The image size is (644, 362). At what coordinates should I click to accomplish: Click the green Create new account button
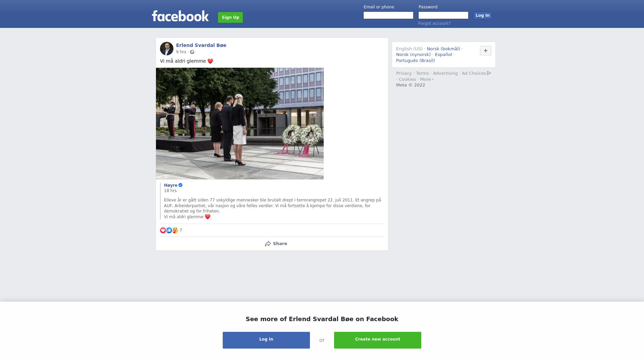click(378, 340)
